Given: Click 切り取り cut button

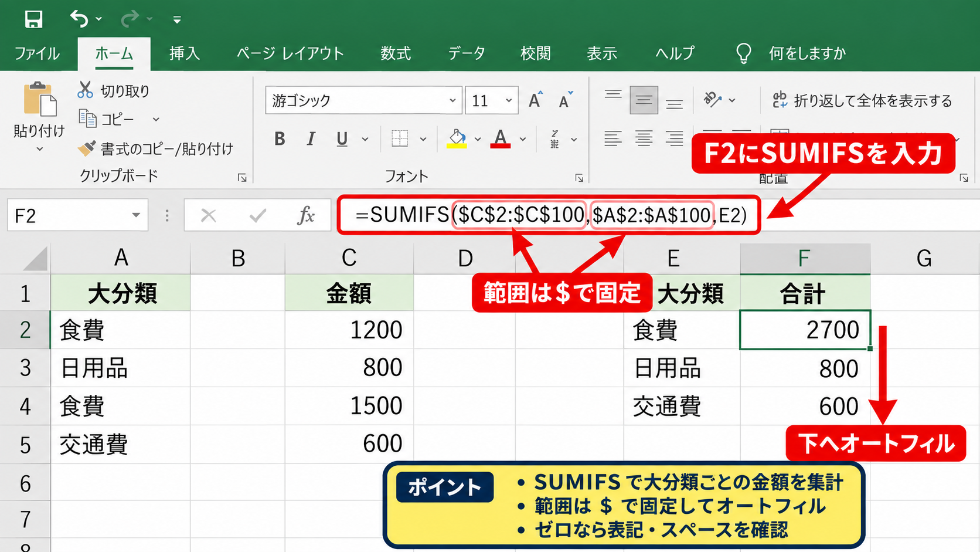Looking at the screenshot, I should click(114, 90).
